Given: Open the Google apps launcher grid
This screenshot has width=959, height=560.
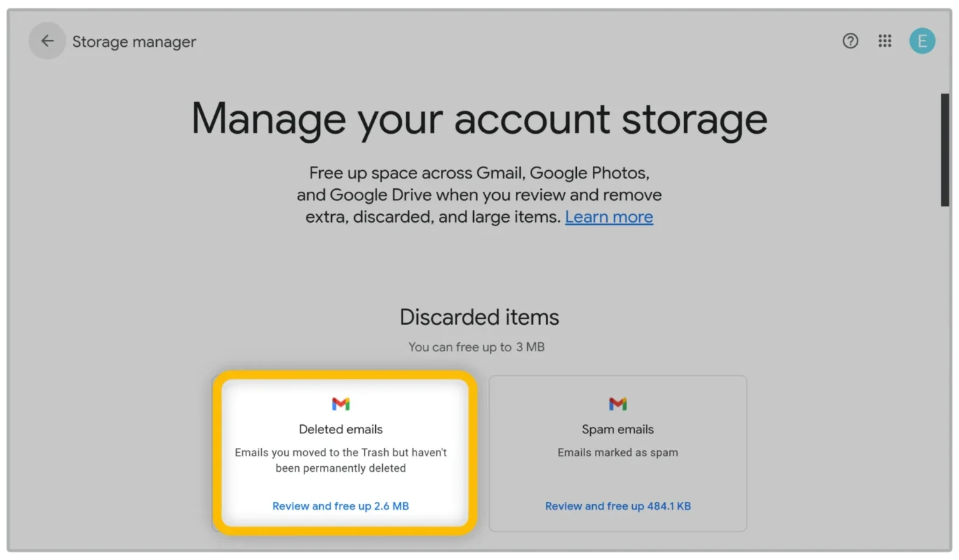Looking at the screenshot, I should point(885,41).
